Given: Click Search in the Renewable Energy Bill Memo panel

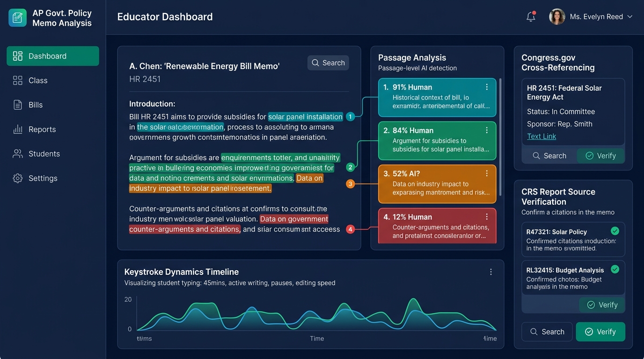Looking at the screenshot, I should [x=328, y=63].
